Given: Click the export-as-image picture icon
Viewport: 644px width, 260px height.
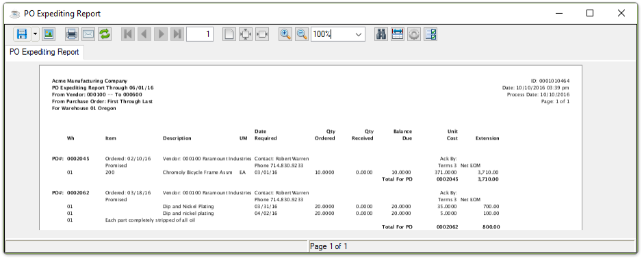Looking at the screenshot, I should click(49, 34).
